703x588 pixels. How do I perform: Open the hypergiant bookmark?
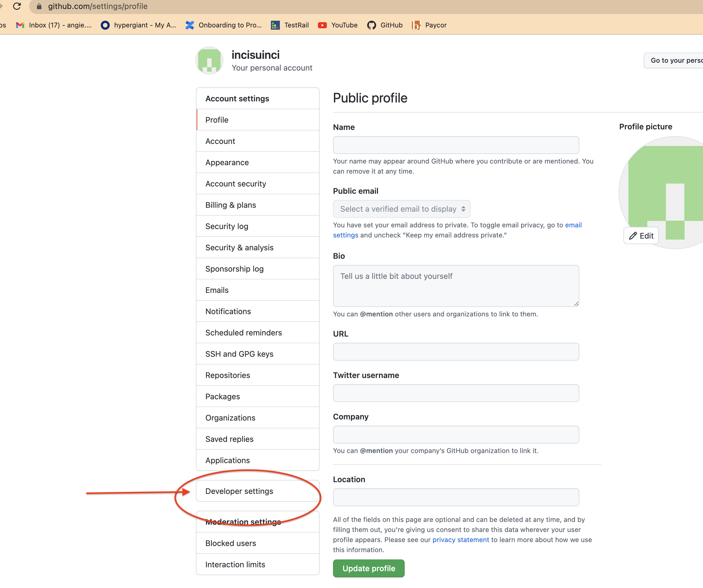click(x=138, y=25)
